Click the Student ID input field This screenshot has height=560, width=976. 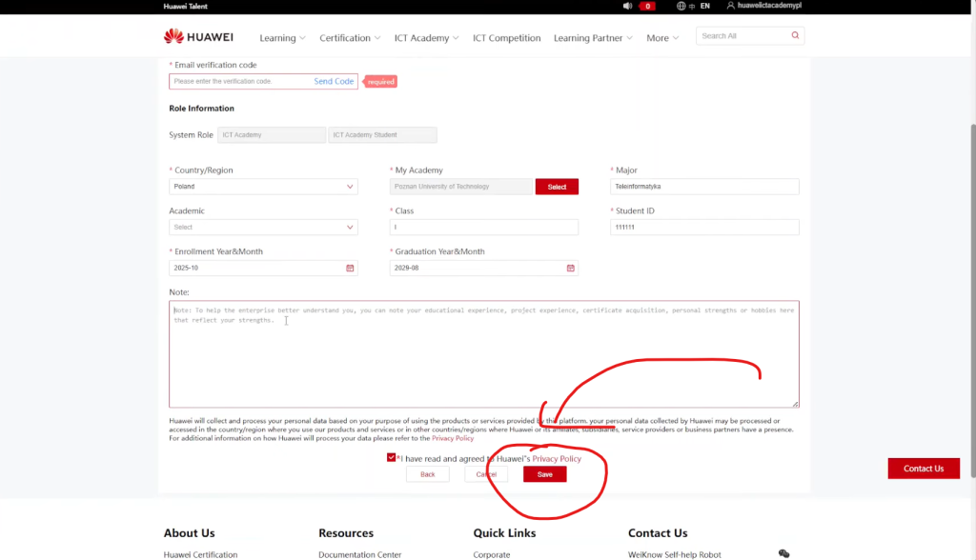point(704,228)
